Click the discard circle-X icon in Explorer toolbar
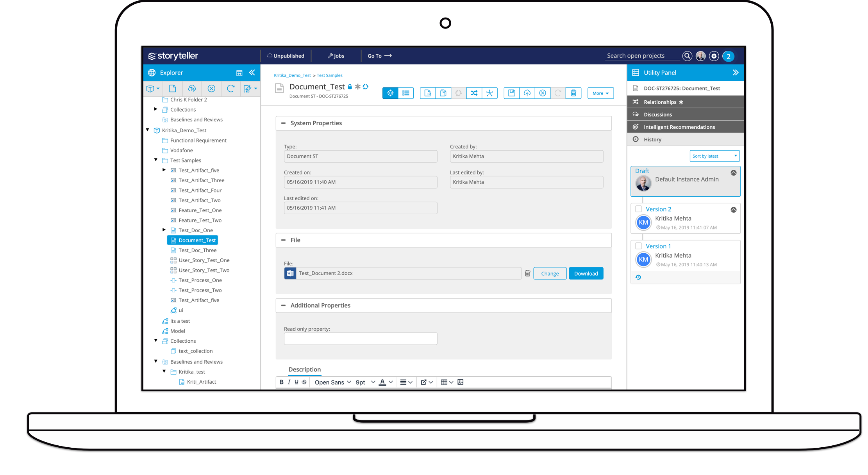 click(x=211, y=89)
